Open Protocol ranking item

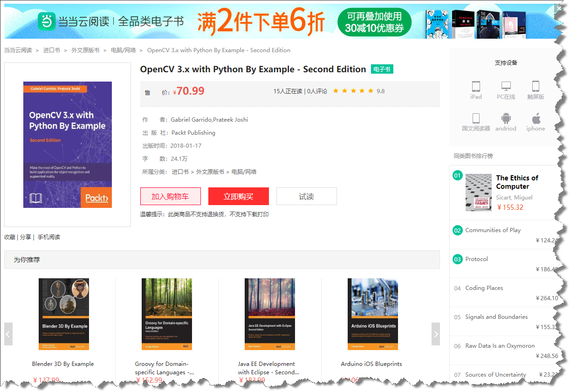click(477, 259)
